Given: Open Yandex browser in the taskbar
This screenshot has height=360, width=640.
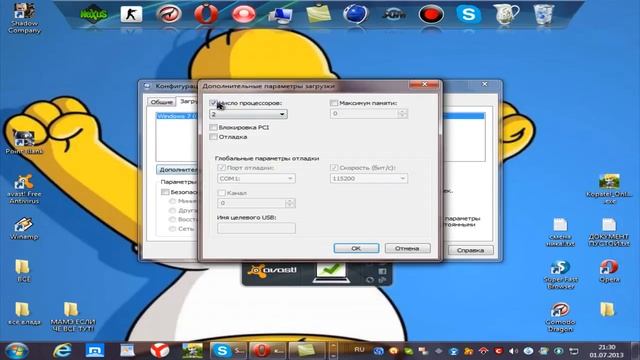Looking at the screenshot, I should [x=159, y=350].
